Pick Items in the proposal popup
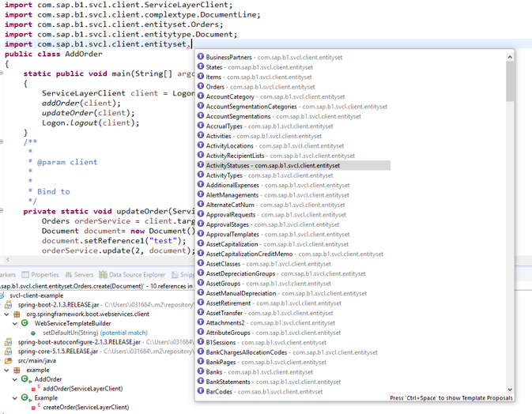Screen dimensions: 532x414 coord(255,77)
